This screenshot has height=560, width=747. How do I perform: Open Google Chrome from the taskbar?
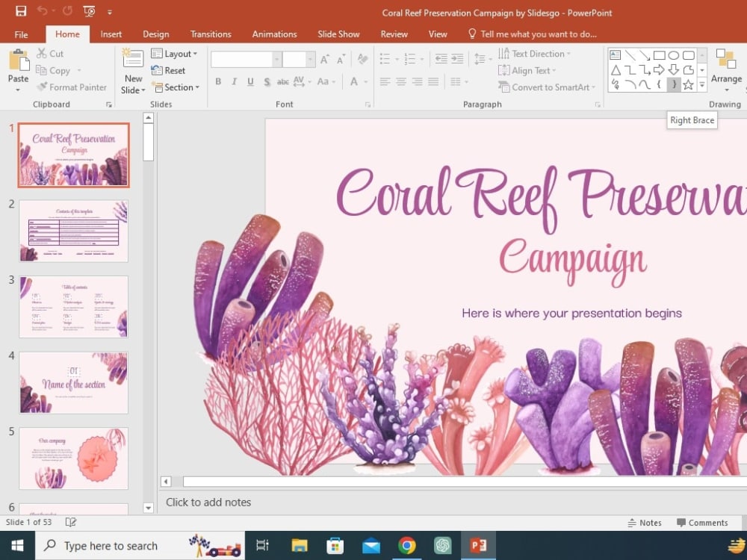(406, 545)
